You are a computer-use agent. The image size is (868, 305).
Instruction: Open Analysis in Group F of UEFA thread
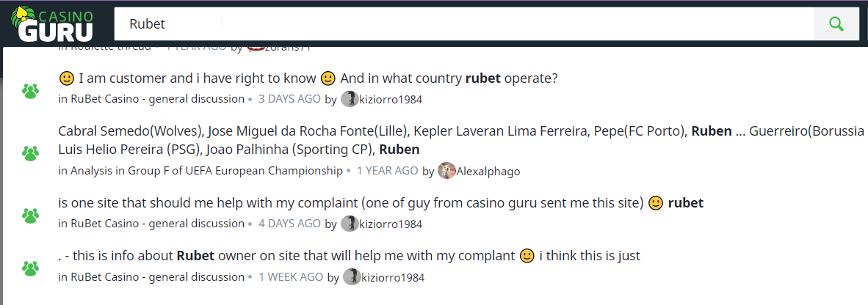(206, 171)
